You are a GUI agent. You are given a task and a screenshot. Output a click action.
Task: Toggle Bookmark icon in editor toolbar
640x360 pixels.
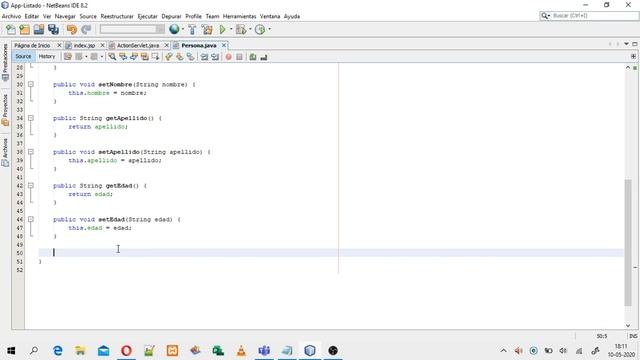190,57
